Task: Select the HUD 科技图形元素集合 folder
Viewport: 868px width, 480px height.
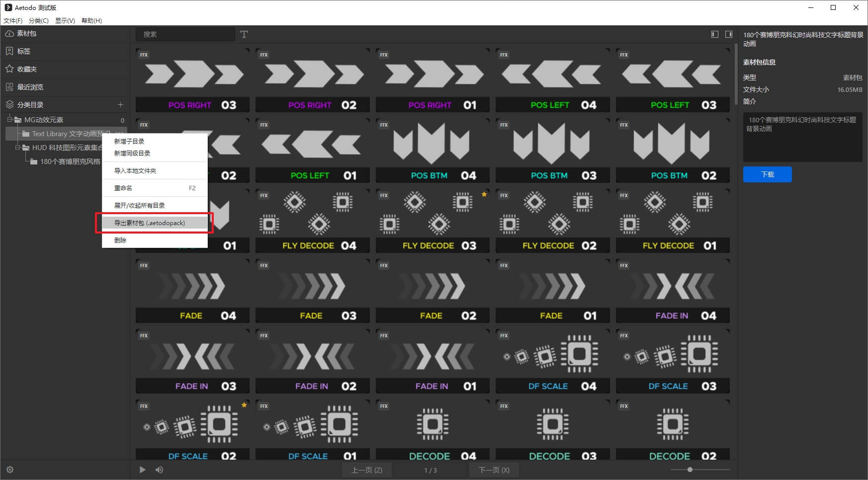Action: 62,148
